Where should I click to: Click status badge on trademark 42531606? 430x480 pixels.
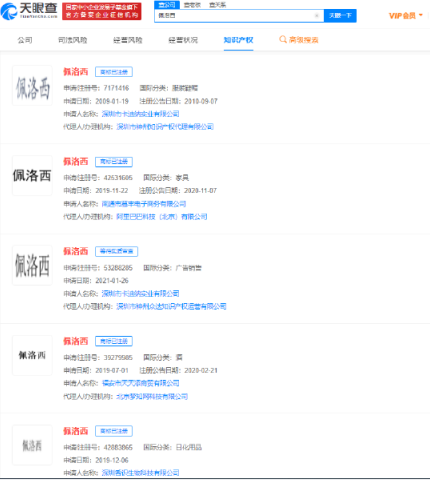point(114,162)
